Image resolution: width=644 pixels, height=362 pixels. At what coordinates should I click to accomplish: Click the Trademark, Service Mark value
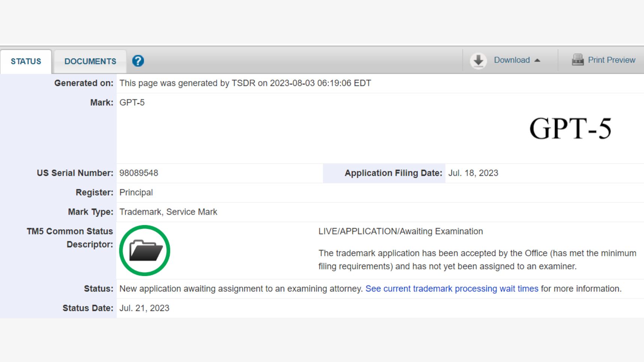coord(168,212)
